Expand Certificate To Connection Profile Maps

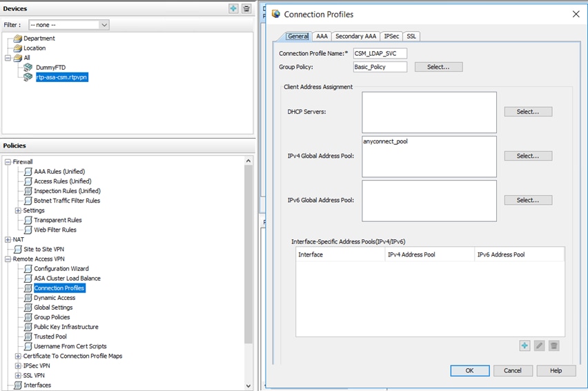click(18, 356)
